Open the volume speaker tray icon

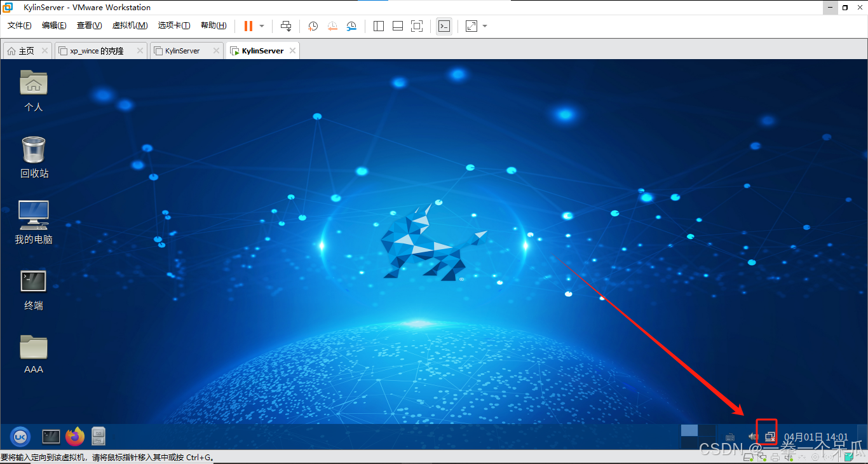click(x=753, y=437)
